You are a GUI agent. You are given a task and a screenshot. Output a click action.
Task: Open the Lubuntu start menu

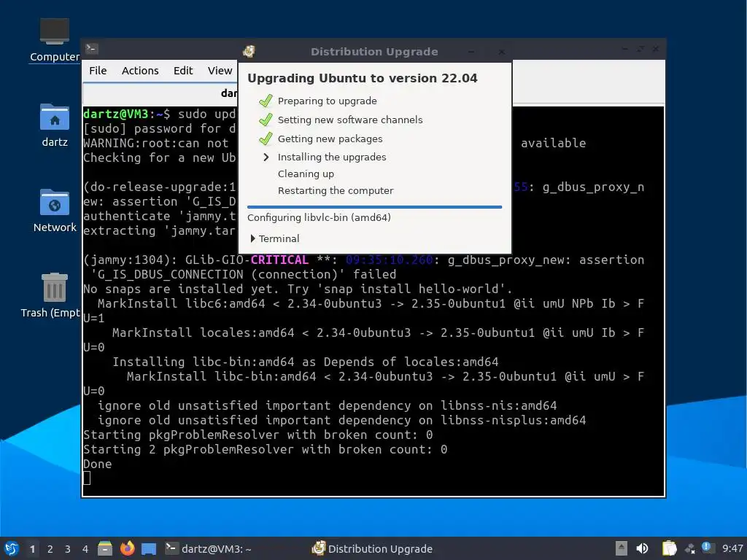point(12,548)
